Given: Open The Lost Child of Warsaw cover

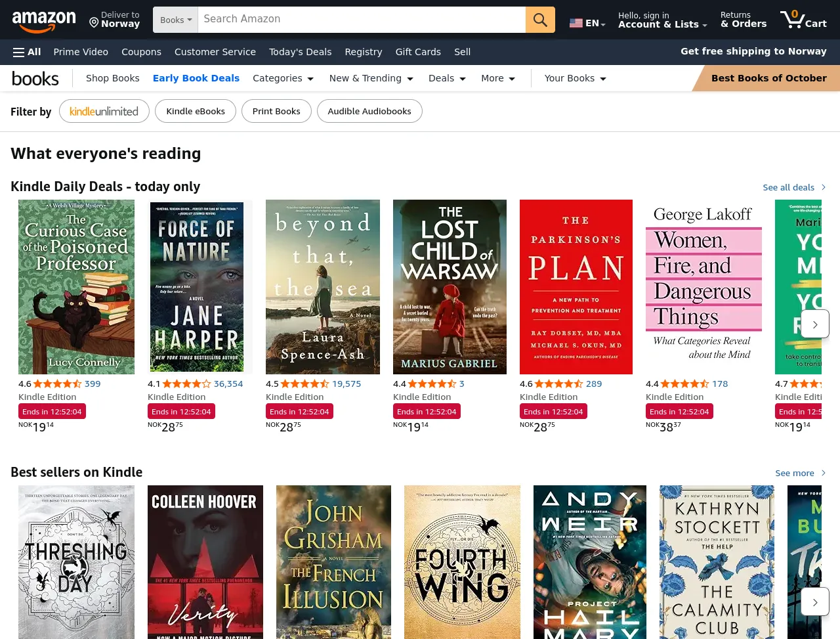Looking at the screenshot, I should click(x=450, y=287).
